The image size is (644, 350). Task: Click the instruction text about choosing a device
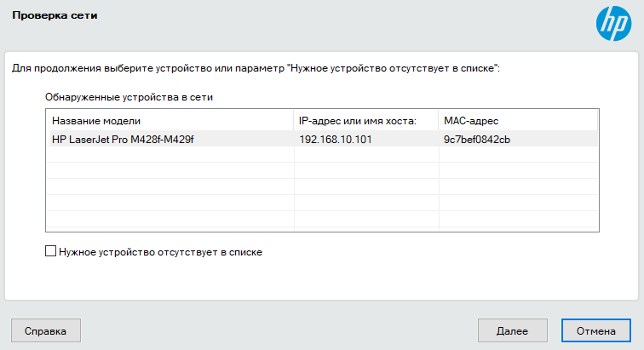256,67
